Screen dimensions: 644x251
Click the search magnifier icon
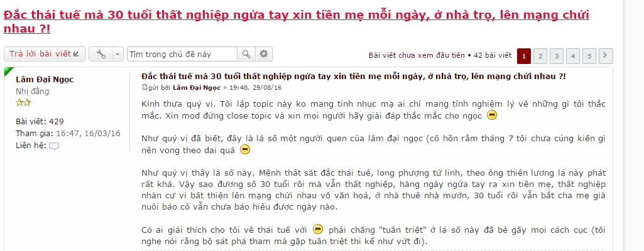point(246,54)
